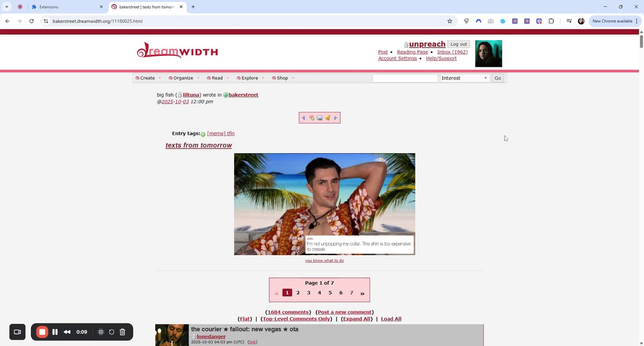Expand the Read menu
644x346 pixels.
click(x=218, y=78)
